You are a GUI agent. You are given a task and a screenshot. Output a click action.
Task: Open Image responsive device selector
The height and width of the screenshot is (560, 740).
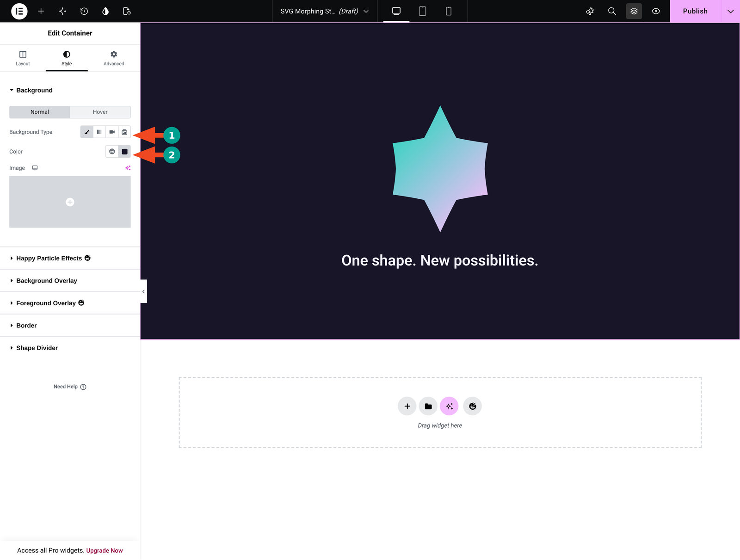pyautogui.click(x=35, y=168)
